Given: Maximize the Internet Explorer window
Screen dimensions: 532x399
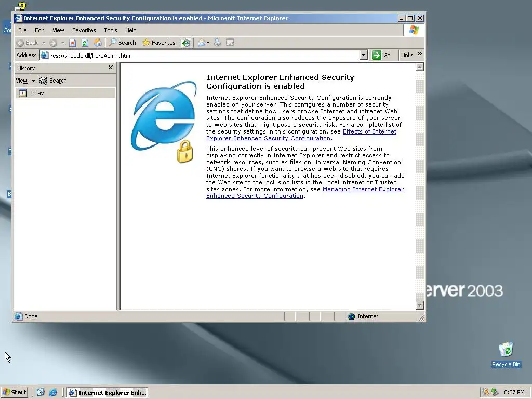Looking at the screenshot, I should click(x=410, y=18).
